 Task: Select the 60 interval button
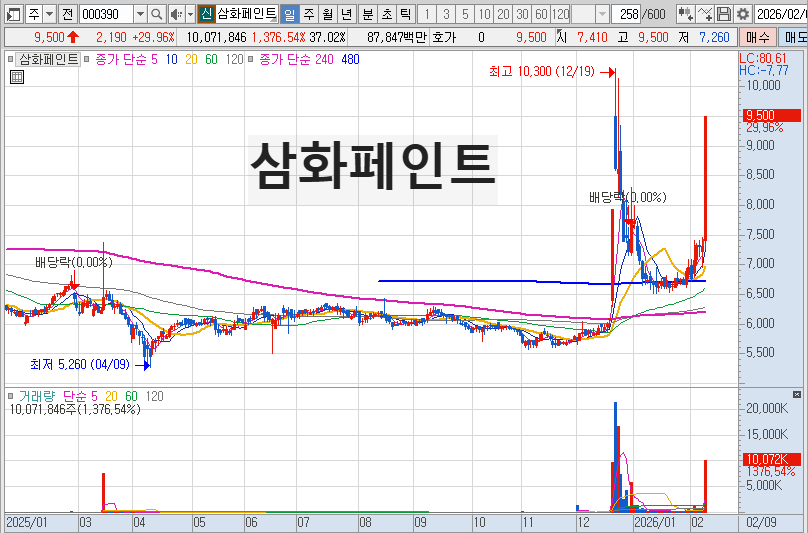point(541,14)
